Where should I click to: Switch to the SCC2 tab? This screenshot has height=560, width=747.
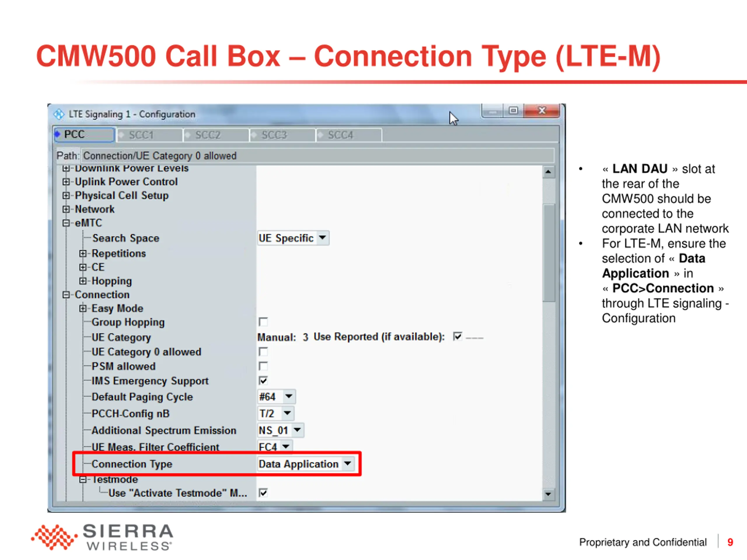click(x=216, y=135)
